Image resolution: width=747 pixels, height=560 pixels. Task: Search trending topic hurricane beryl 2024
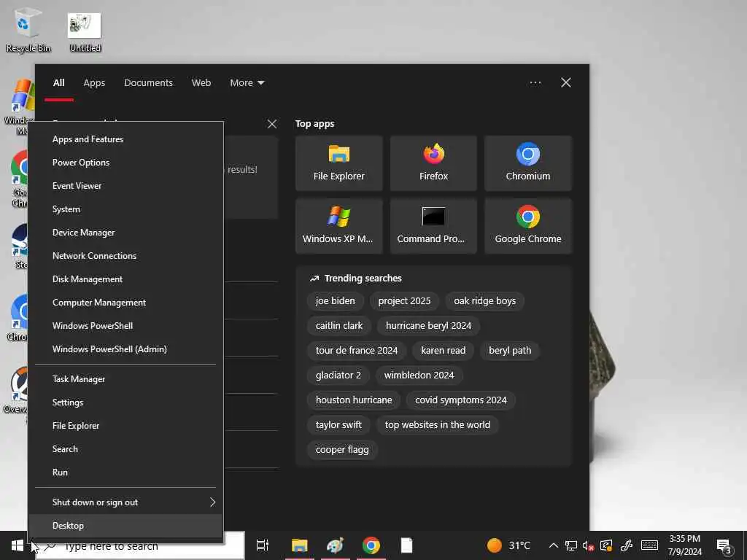click(429, 326)
